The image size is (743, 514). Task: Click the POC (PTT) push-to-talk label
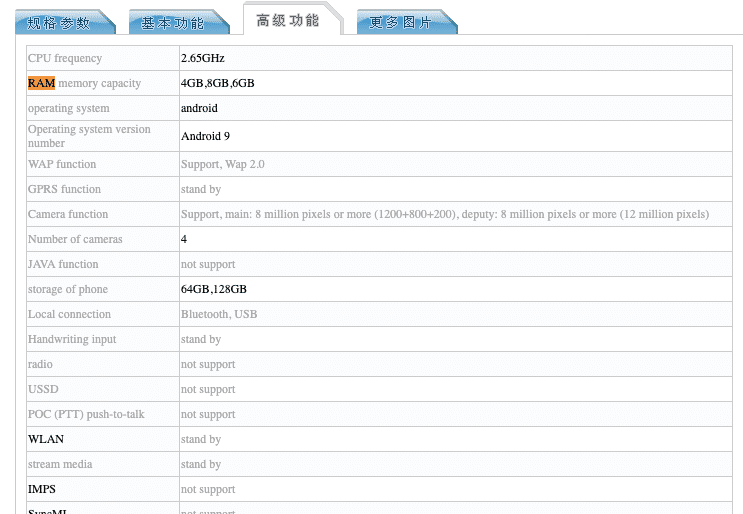pyautogui.click(x=86, y=415)
